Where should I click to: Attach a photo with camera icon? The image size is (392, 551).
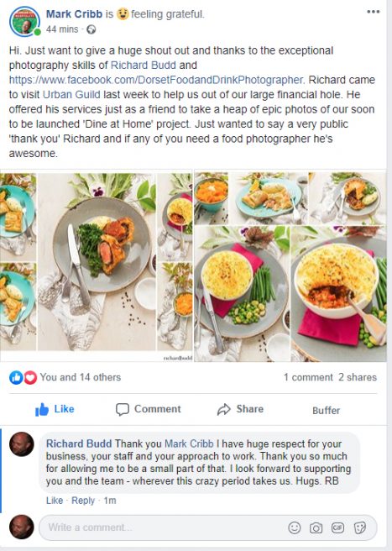tap(316, 527)
